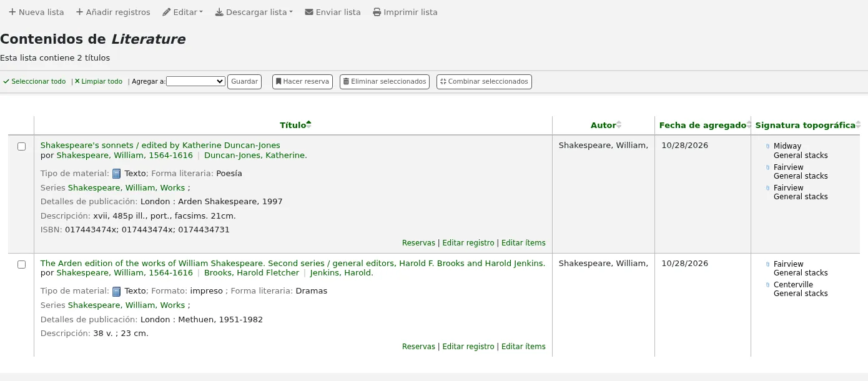The width and height of the screenshot is (868, 381).
Task: Click the Nueva lista button
Action: 36,12
